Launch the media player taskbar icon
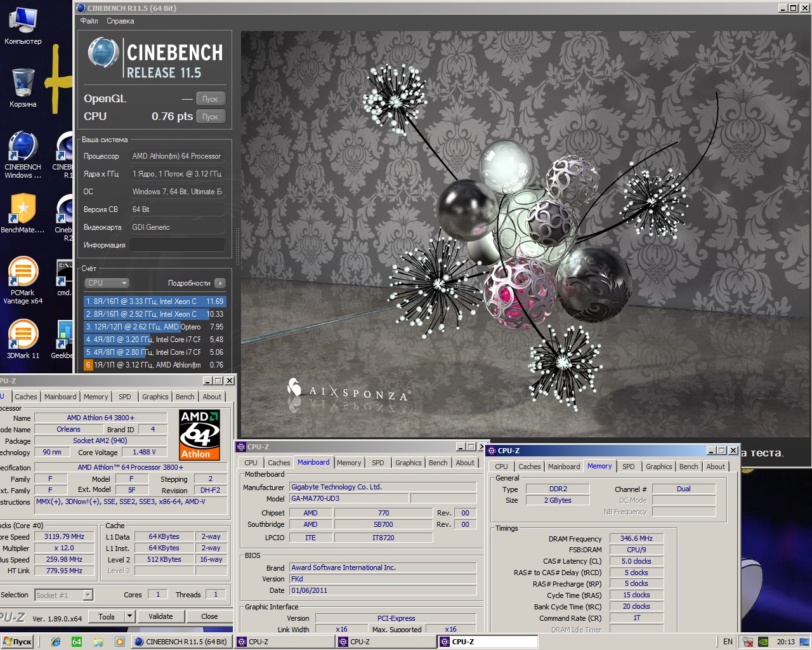 (x=119, y=642)
